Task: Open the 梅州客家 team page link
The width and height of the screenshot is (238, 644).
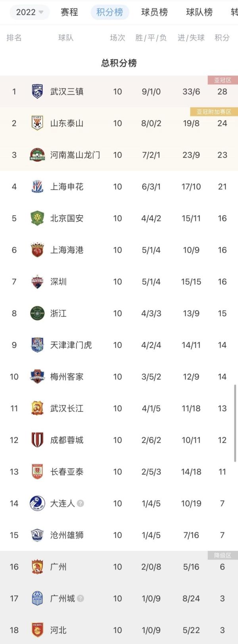Action: (67, 377)
